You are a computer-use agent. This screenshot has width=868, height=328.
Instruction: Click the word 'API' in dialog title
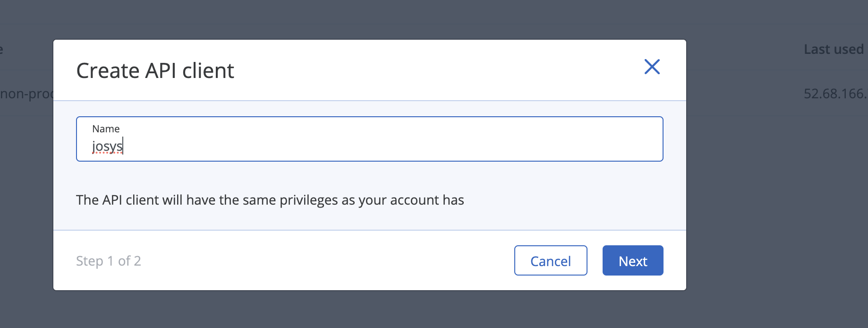tap(161, 71)
